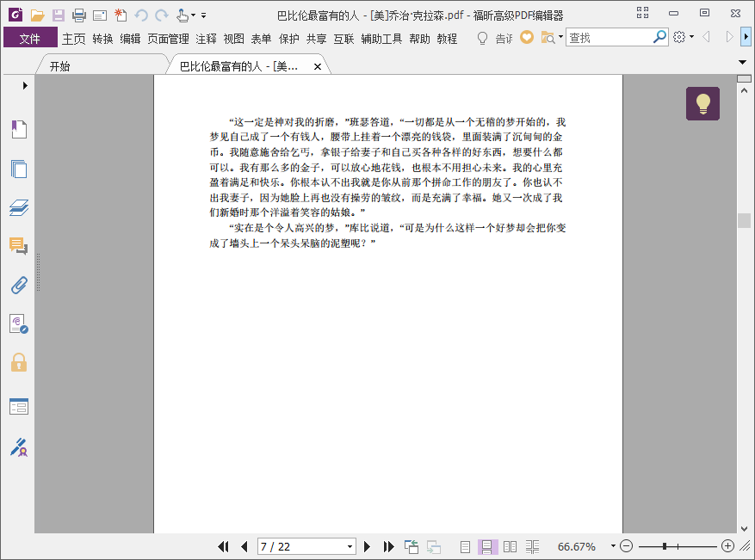The width and height of the screenshot is (755, 560).
Task: Toggle facing pages view mode
Action: (510, 546)
